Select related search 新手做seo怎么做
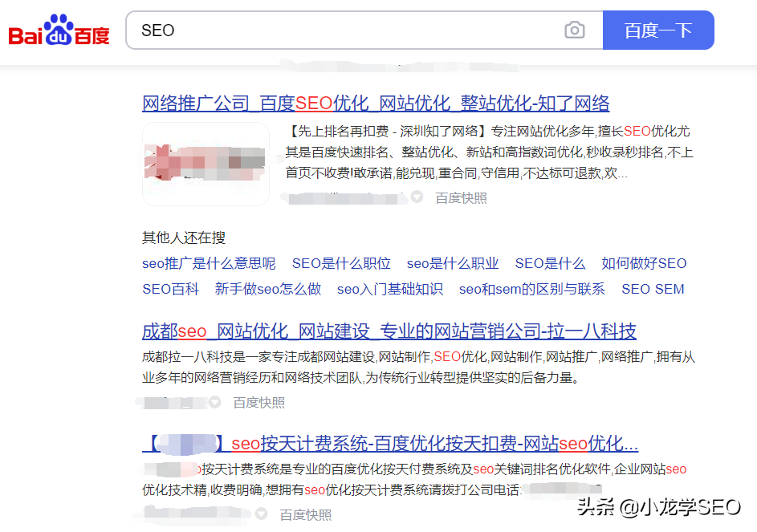Screen dimensions: 757x532 268,289
